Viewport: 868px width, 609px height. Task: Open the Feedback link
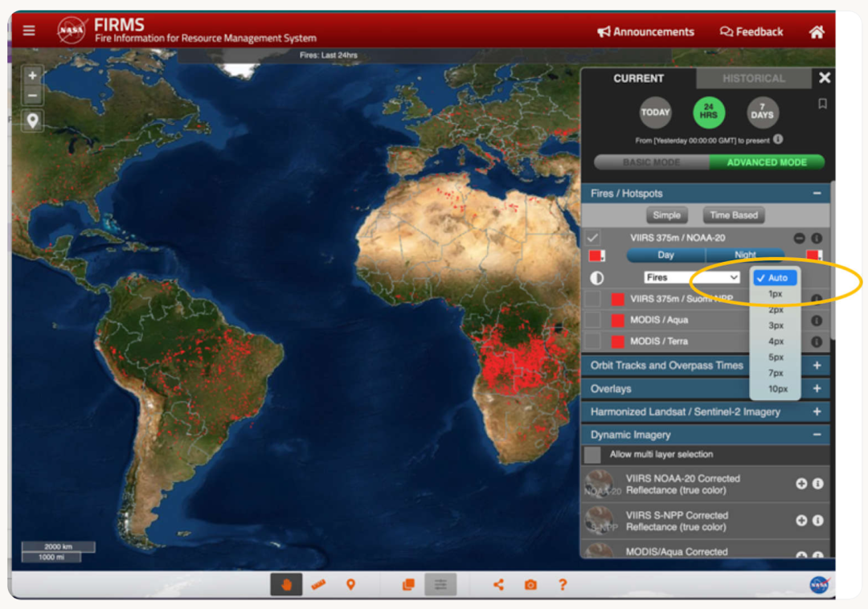coord(751,31)
